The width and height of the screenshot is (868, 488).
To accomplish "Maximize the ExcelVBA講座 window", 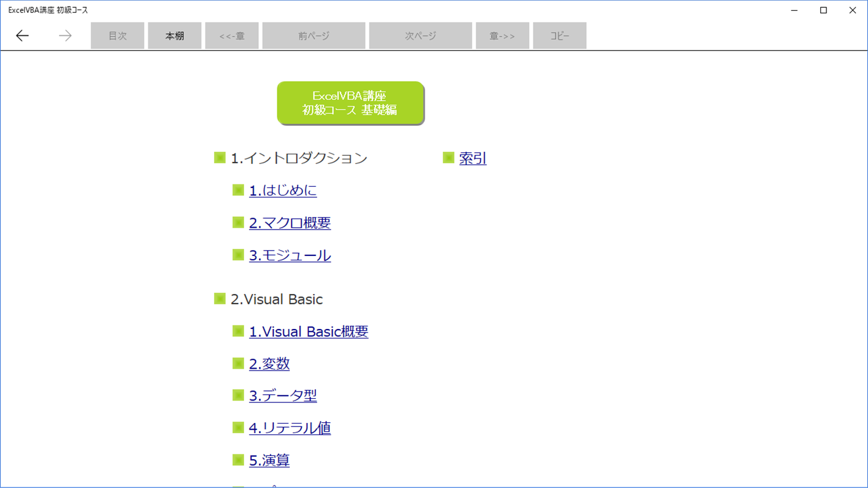I will (823, 10).
